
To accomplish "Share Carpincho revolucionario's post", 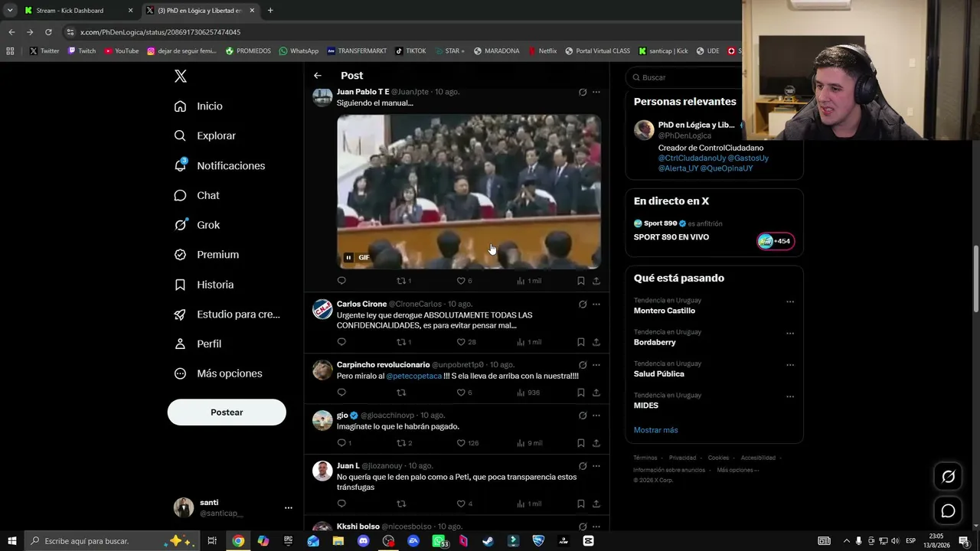I will (x=596, y=393).
